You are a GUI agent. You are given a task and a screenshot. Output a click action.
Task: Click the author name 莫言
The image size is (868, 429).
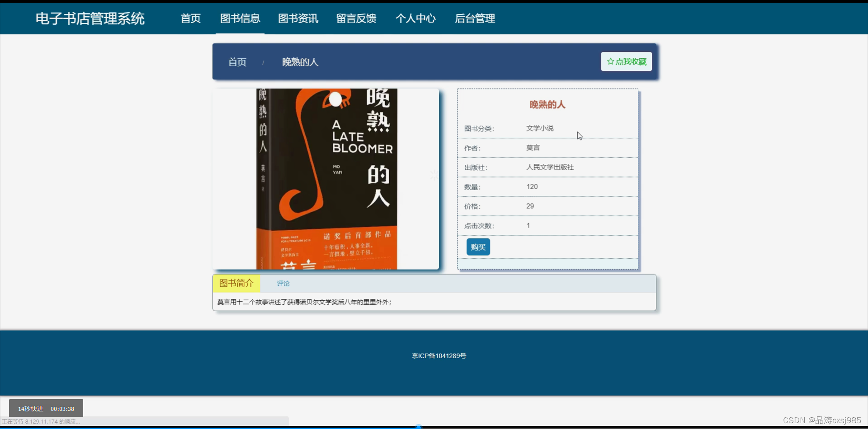[533, 148]
